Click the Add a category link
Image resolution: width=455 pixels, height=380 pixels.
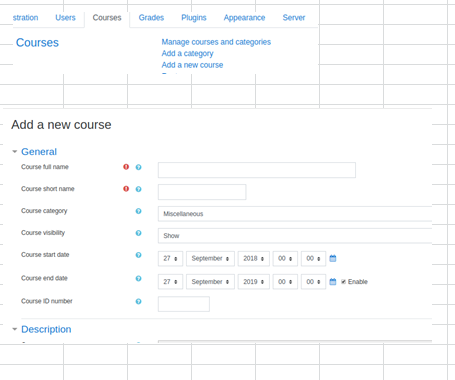click(187, 53)
